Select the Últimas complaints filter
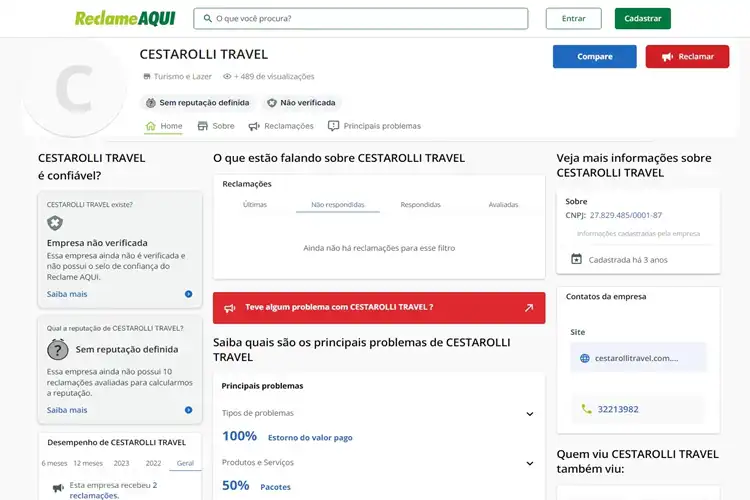750x500 pixels. [255, 205]
